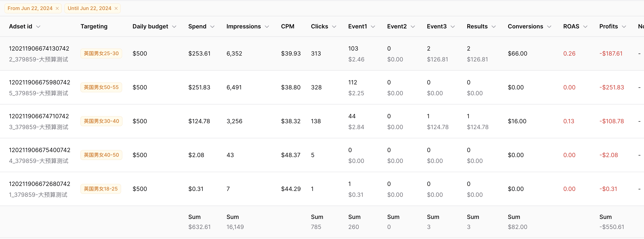Expand the Adset id column chevron
644x239 pixels.
pyautogui.click(x=38, y=27)
